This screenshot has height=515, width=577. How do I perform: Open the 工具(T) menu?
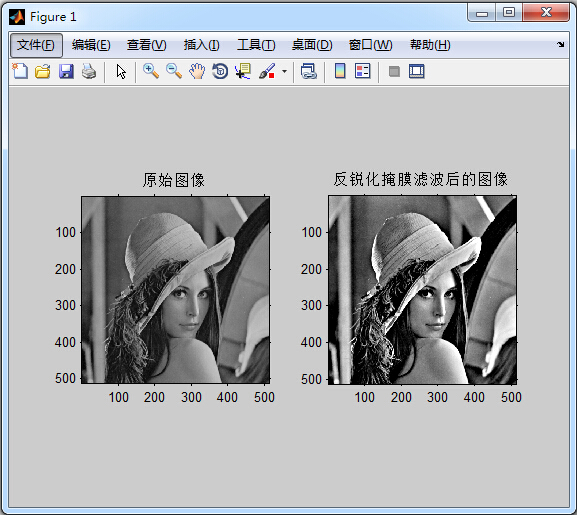256,45
